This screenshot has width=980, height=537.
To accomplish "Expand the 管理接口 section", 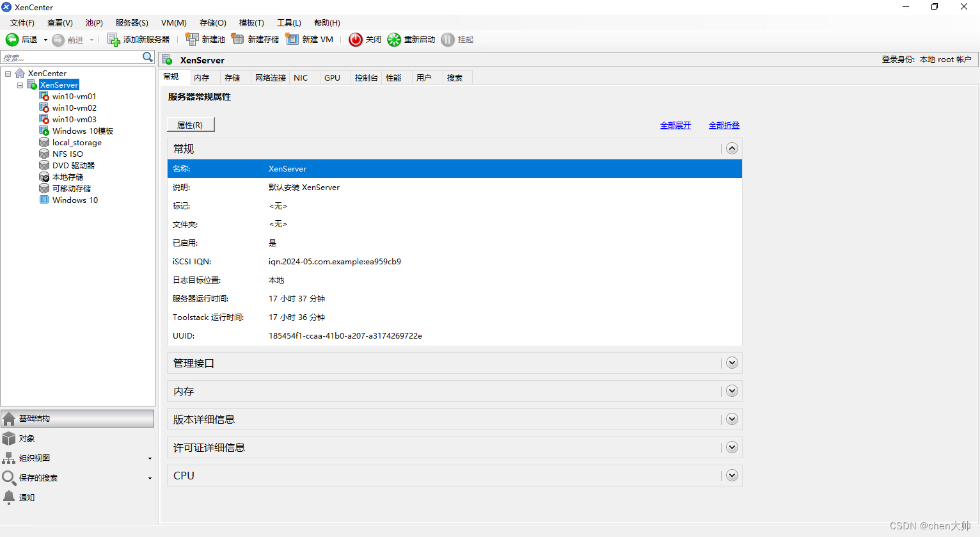I will tap(732, 363).
